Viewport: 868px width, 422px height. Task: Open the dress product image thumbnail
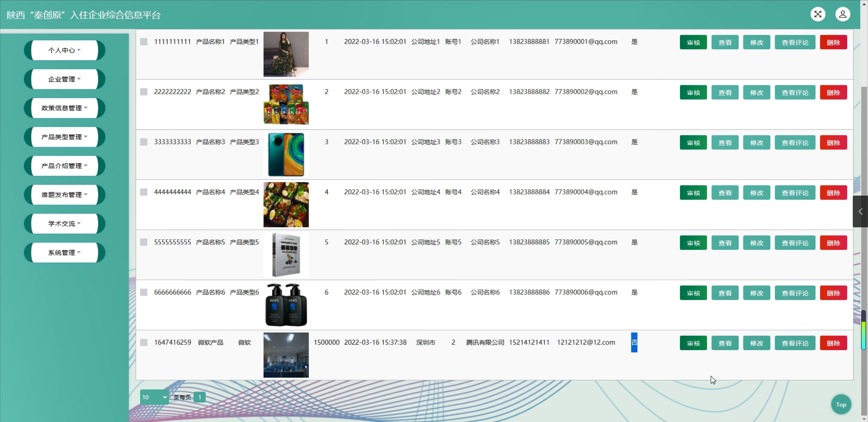(286, 54)
